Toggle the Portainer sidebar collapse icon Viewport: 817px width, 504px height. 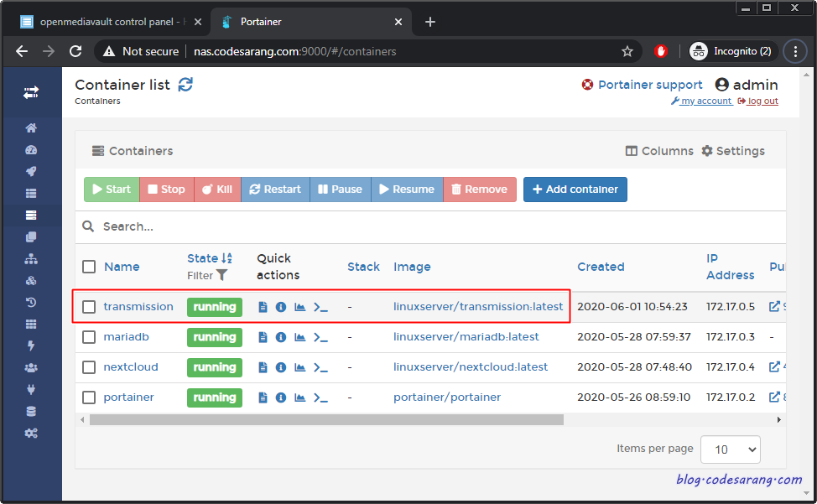pos(31,93)
